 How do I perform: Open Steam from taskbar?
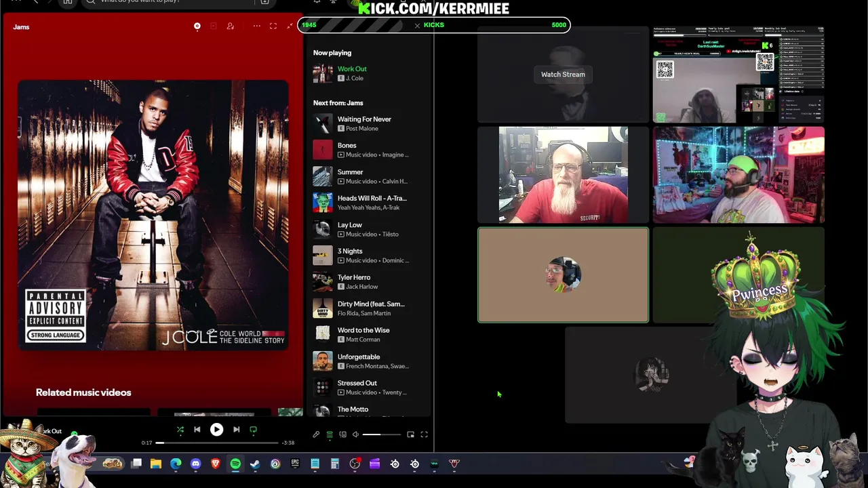click(x=255, y=464)
